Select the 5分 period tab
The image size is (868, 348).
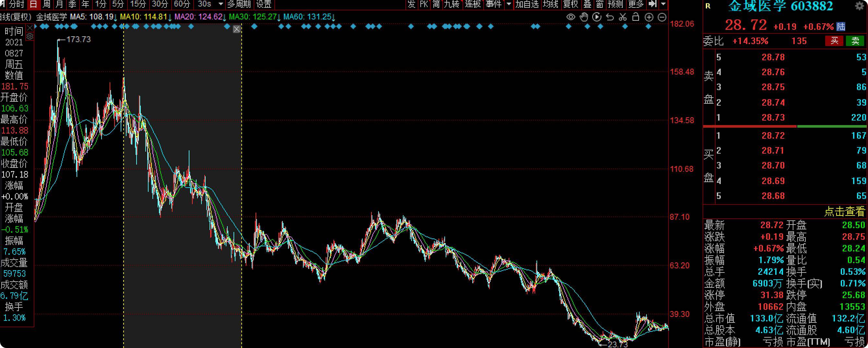[118, 5]
